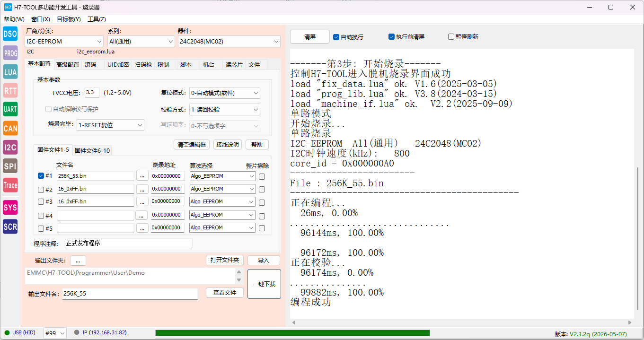Click the 清空编辑框 button

(x=191, y=145)
